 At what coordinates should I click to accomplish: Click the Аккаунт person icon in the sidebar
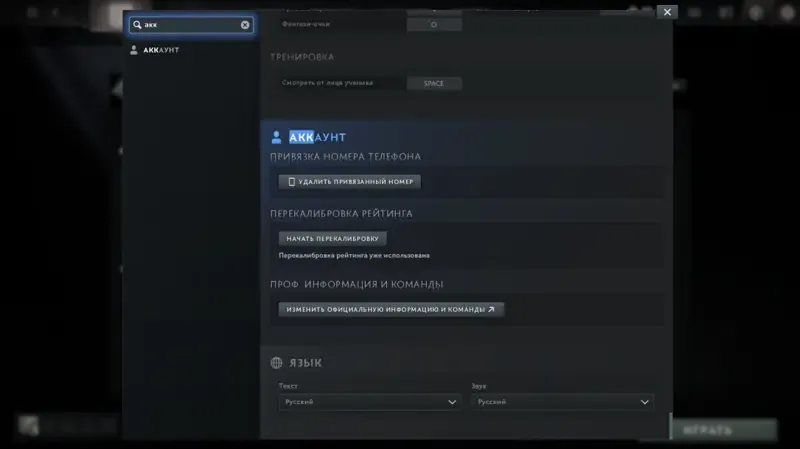[134, 50]
